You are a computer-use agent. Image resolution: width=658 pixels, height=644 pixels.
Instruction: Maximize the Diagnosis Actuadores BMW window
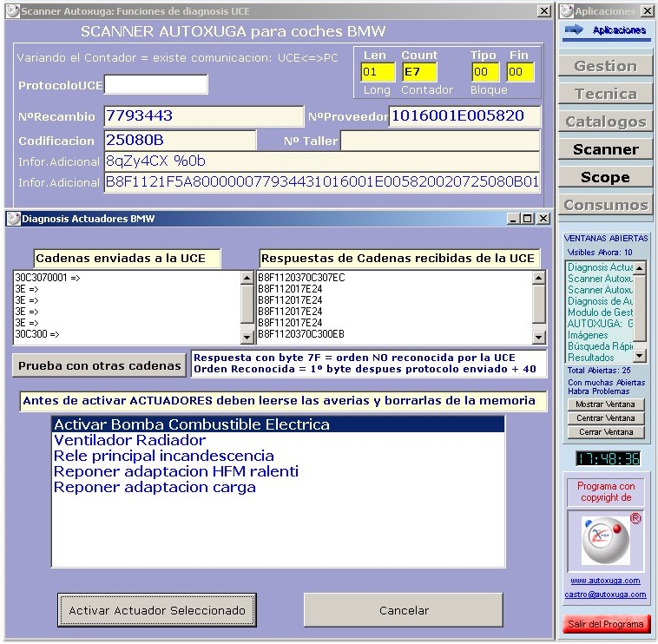(528, 219)
